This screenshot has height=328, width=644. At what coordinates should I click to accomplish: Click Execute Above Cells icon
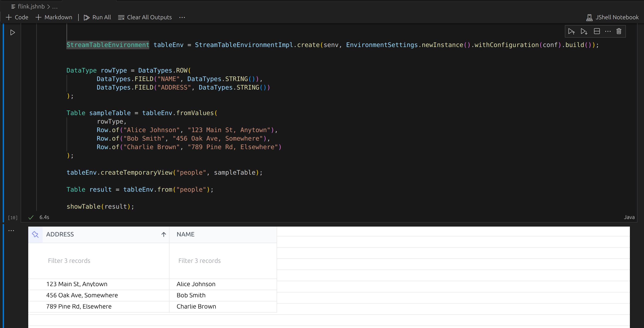click(x=571, y=31)
